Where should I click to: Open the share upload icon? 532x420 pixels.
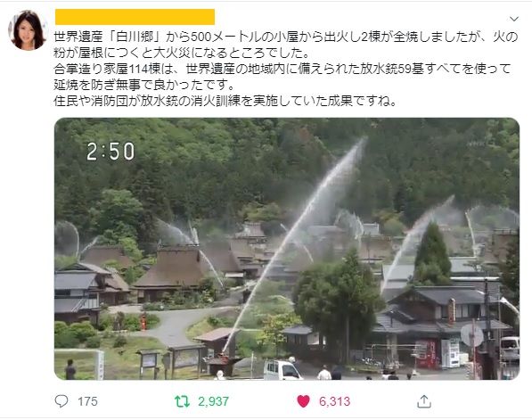coord(424,401)
